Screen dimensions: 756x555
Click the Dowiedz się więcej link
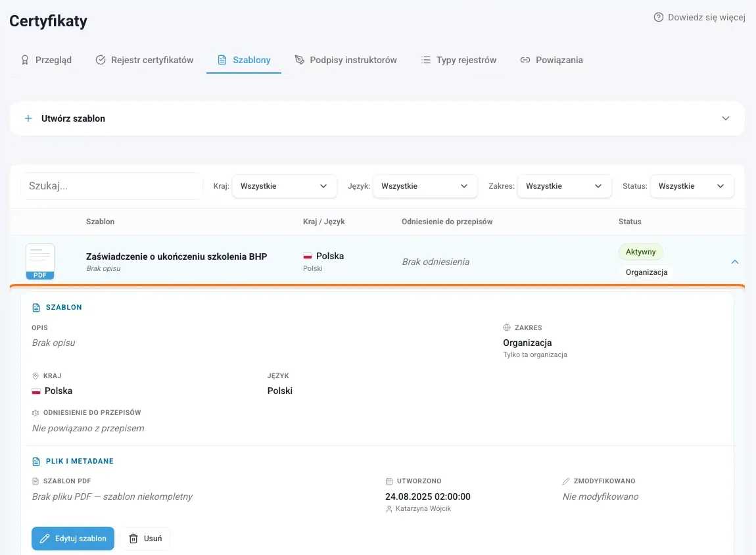pyautogui.click(x=699, y=17)
